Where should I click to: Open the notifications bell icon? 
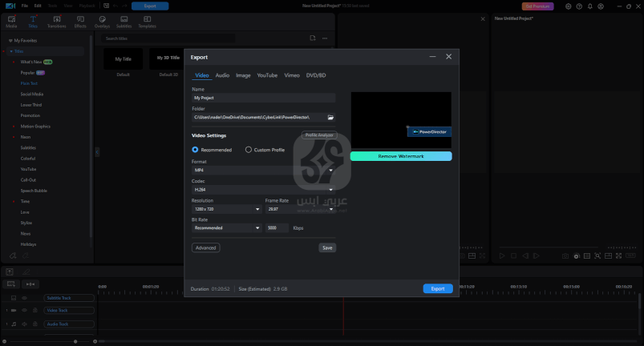click(x=590, y=6)
